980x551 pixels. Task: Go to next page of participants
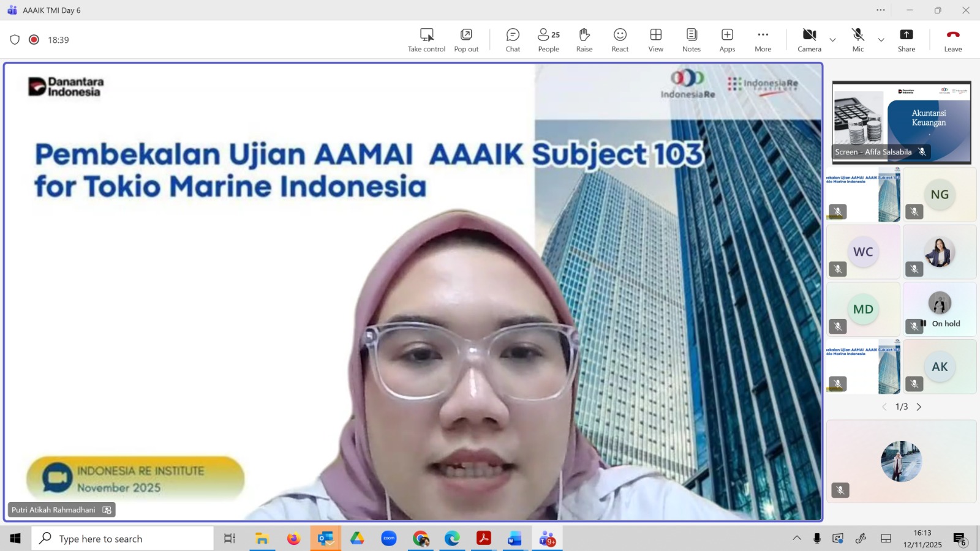coord(919,407)
